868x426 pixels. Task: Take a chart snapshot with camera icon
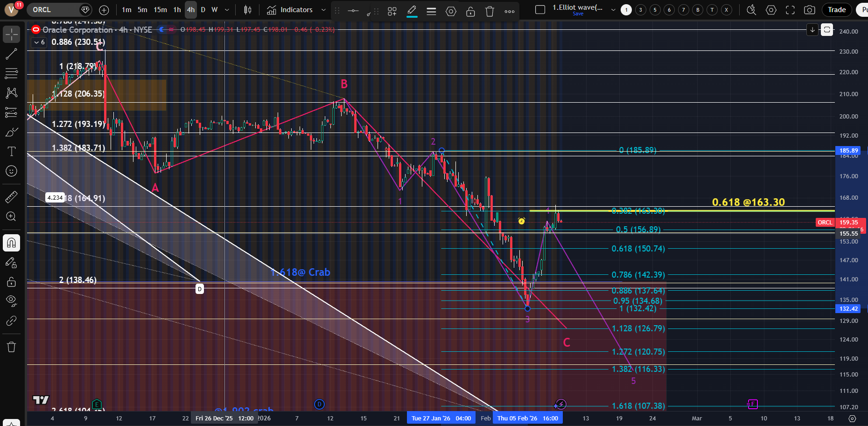click(x=810, y=10)
